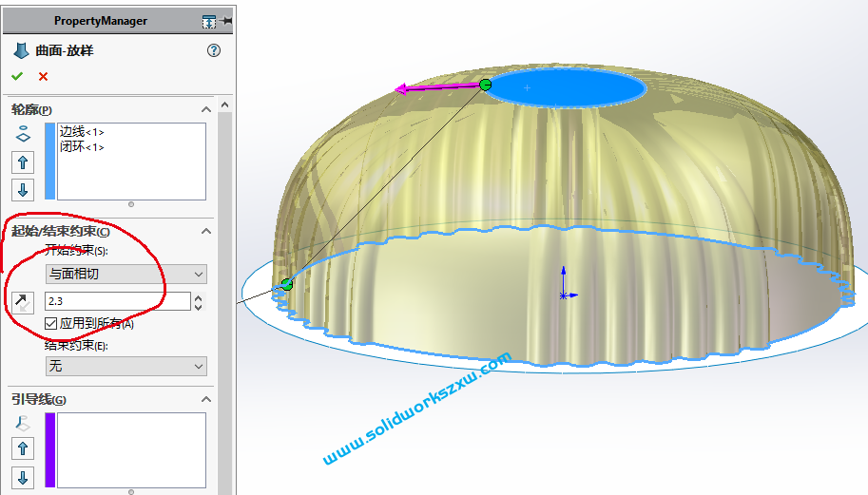Open the 开始约束 dropdown showing 与面相切
868x495 pixels.
point(126,274)
